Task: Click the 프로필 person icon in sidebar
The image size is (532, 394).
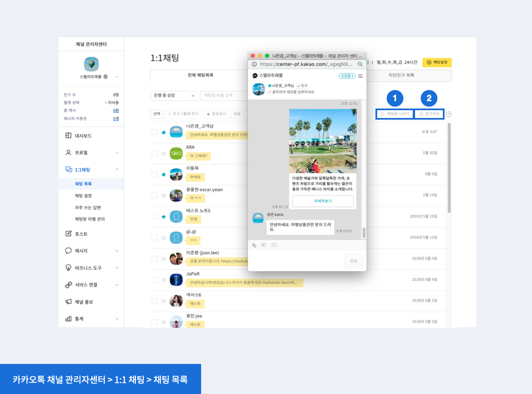Action: click(x=68, y=152)
